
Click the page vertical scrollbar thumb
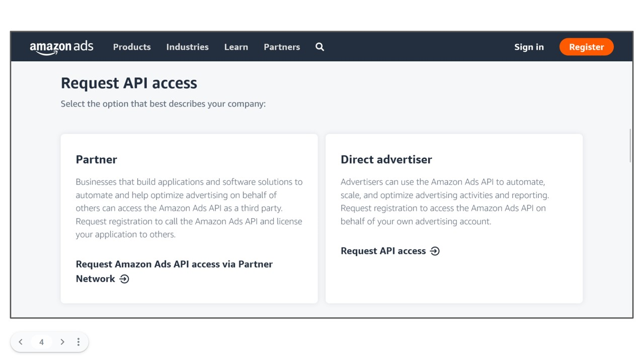pyautogui.click(x=630, y=146)
